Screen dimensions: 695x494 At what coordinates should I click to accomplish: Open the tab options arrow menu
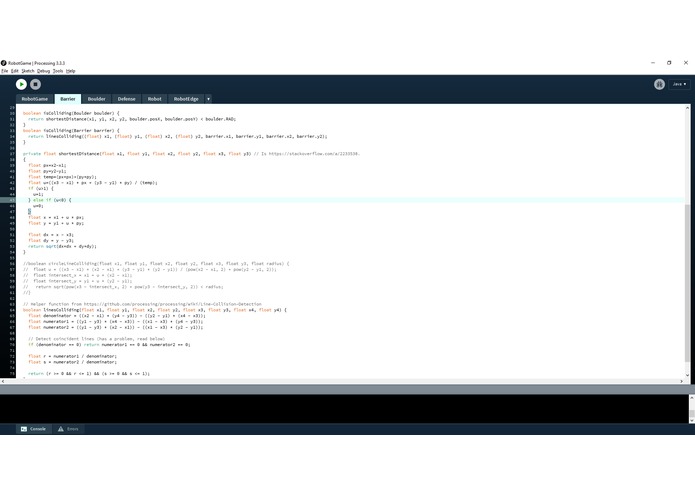click(208, 99)
